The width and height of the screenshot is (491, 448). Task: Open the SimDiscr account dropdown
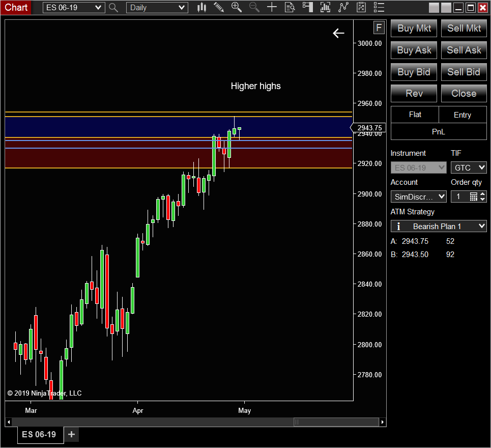coord(418,197)
